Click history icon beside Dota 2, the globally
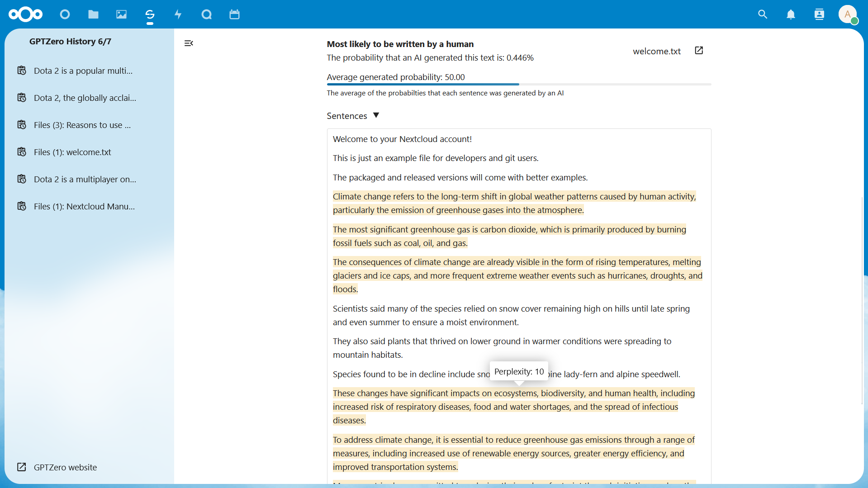This screenshot has width=868, height=488. [x=22, y=98]
